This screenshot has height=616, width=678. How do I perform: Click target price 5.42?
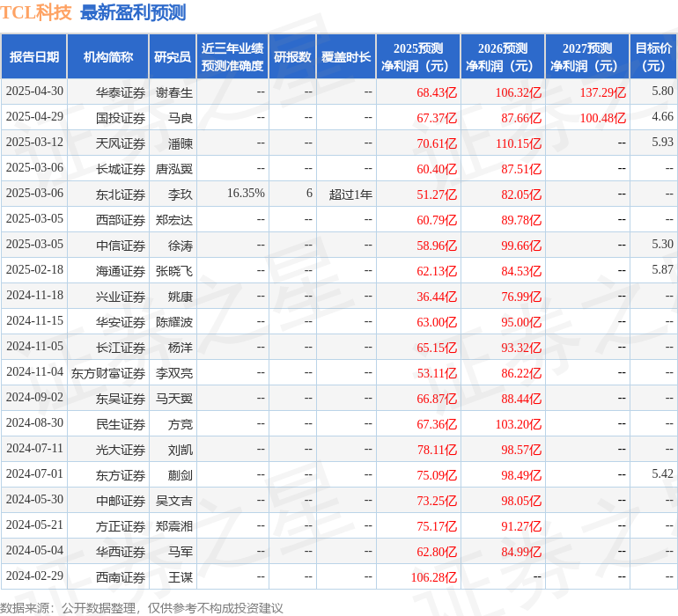coord(662,473)
